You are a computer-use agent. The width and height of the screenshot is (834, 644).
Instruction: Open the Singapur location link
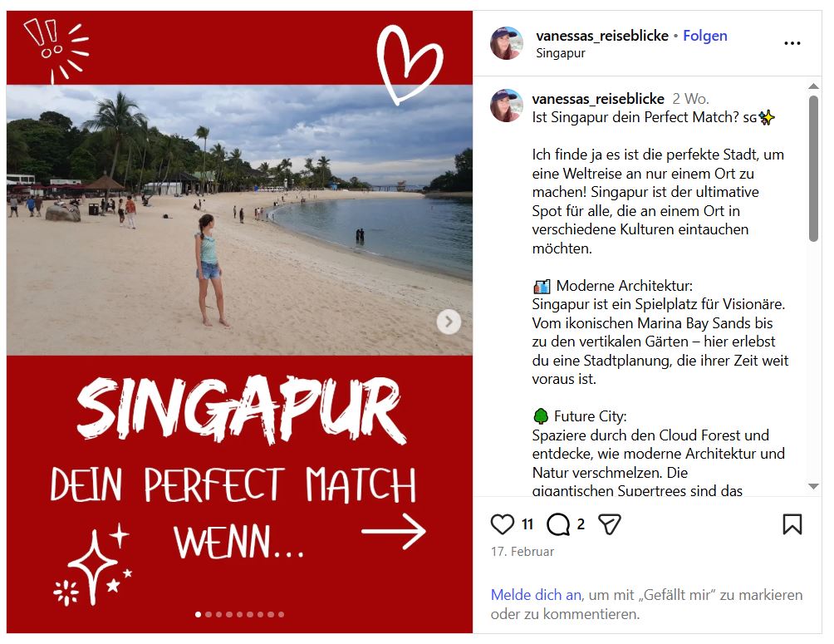coord(561,53)
